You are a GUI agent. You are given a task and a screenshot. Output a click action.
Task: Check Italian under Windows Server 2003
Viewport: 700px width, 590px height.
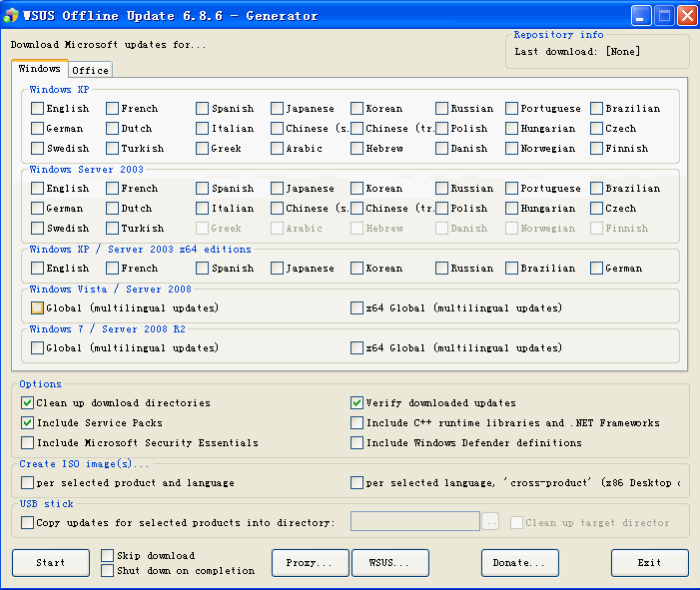tap(203, 209)
